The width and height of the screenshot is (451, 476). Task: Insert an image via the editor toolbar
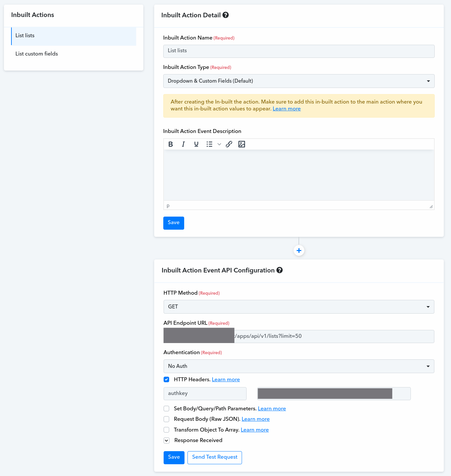point(242,144)
